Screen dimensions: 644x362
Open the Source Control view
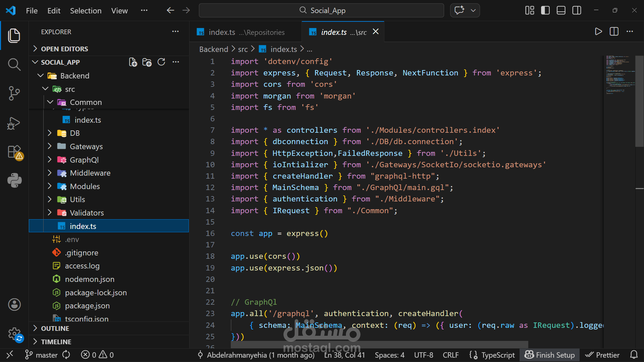14,93
